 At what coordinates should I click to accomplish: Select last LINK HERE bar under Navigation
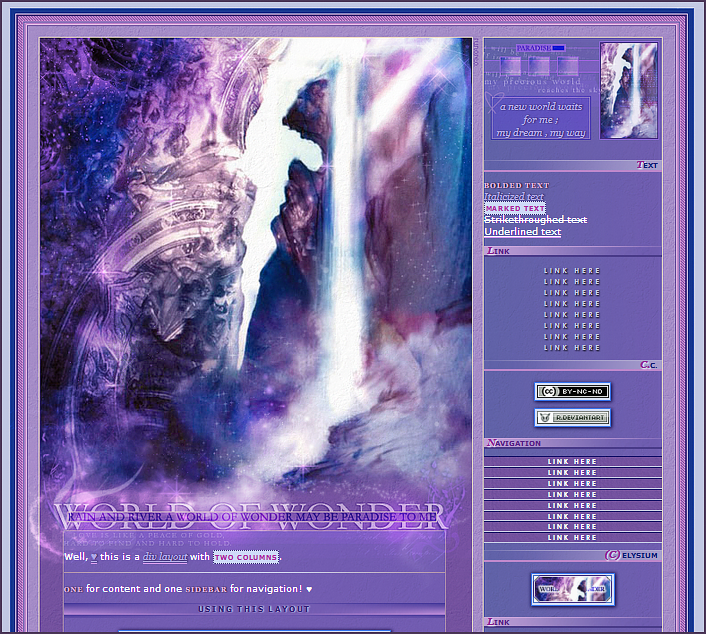pyautogui.click(x=572, y=538)
